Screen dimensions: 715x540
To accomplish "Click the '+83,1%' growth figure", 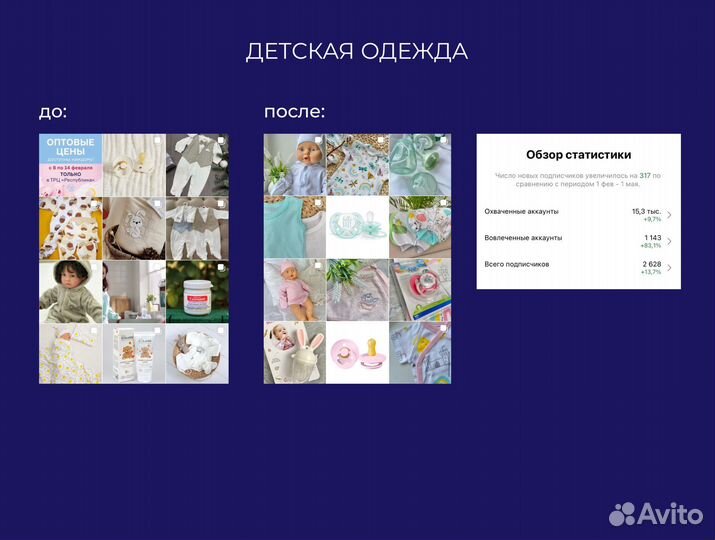I will [x=651, y=246].
